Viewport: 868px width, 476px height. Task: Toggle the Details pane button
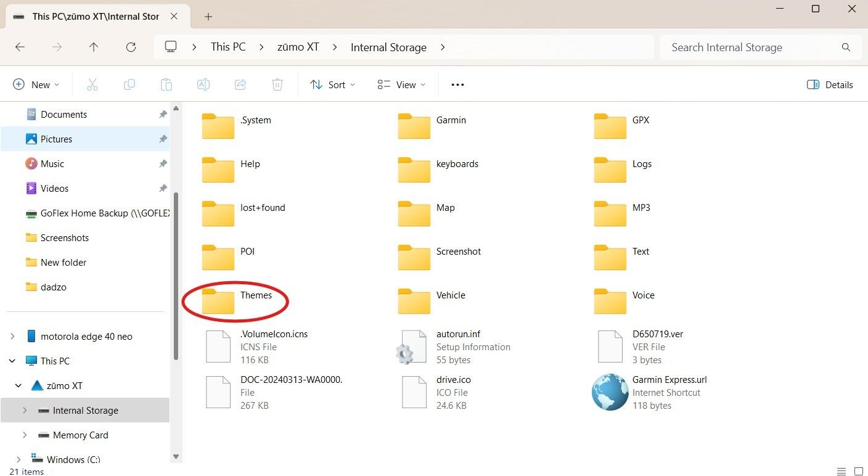830,84
